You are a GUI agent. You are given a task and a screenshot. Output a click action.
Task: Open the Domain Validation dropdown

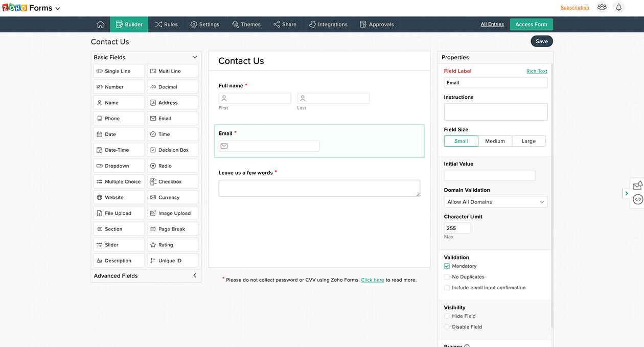click(496, 202)
